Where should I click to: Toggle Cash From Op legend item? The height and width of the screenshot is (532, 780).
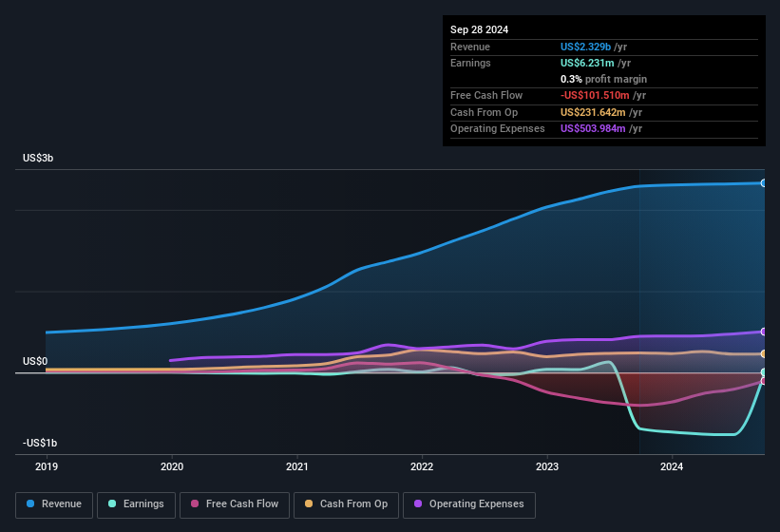tap(346, 503)
